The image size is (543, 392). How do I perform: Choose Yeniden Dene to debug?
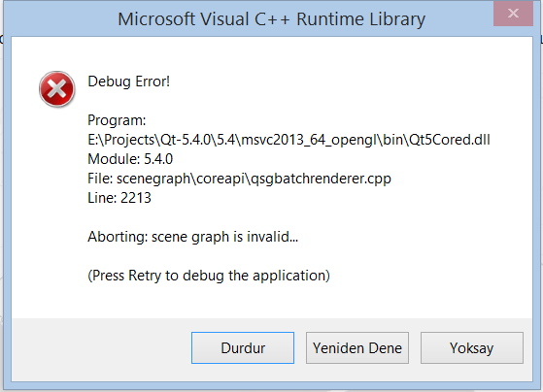coord(357,347)
